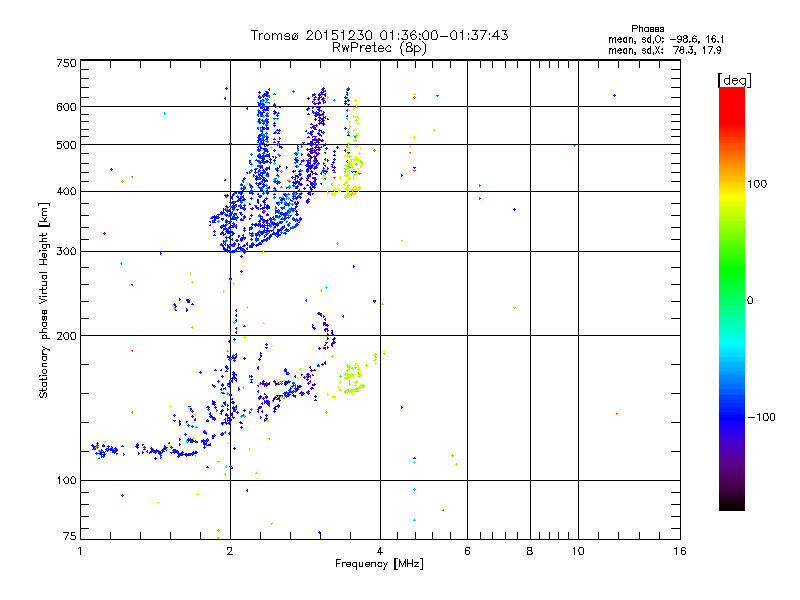800x600 pixels.
Task: Click the 'mean, sd,X: 78.3, 17.9' statistic
Action: tap(664, 50)
